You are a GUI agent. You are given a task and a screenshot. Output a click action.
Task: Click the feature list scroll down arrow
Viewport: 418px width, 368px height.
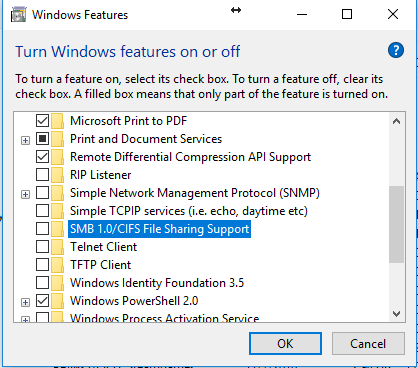click(396, 314)
